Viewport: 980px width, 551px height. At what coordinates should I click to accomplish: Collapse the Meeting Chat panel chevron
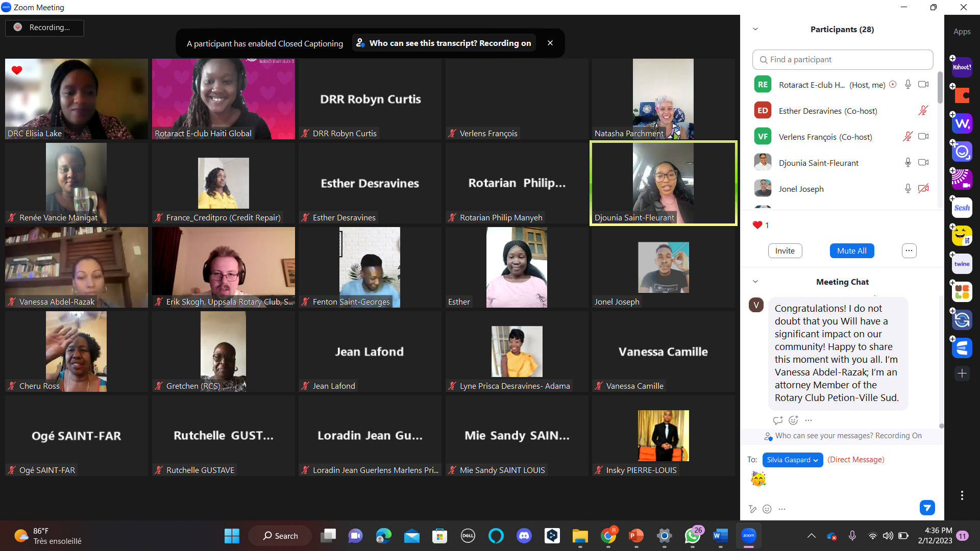tap(755, 282)
